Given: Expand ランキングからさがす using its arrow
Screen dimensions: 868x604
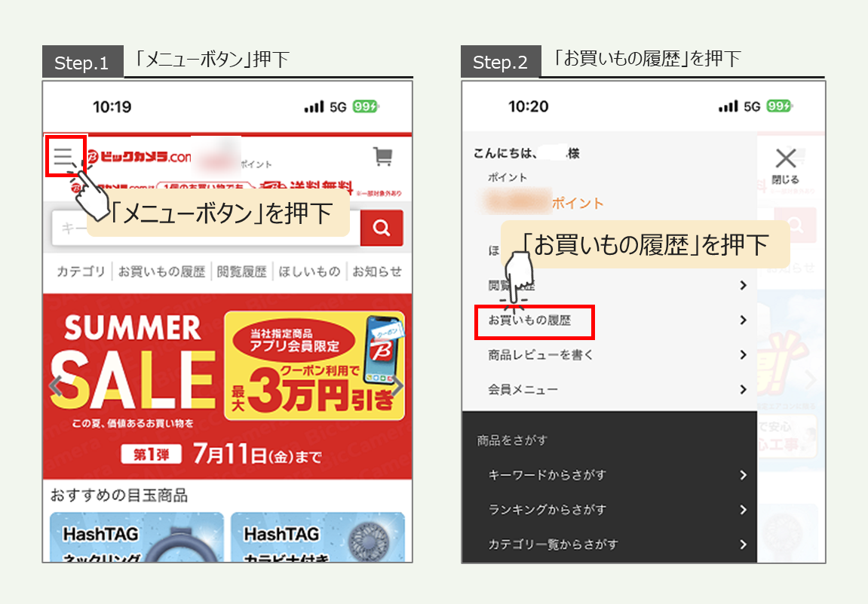Looking at the screenshot, I should click(744, 510).
